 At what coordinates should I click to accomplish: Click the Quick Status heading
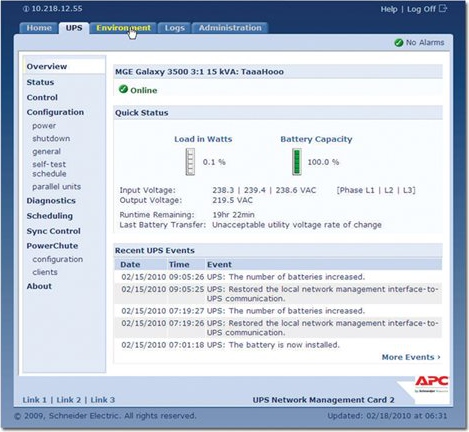(142, 113)
